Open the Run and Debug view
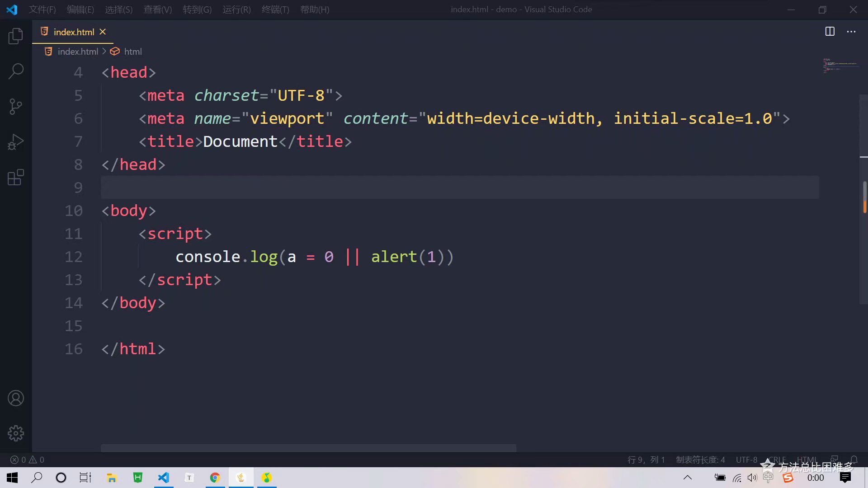868x488 pixels. [16, 142]
